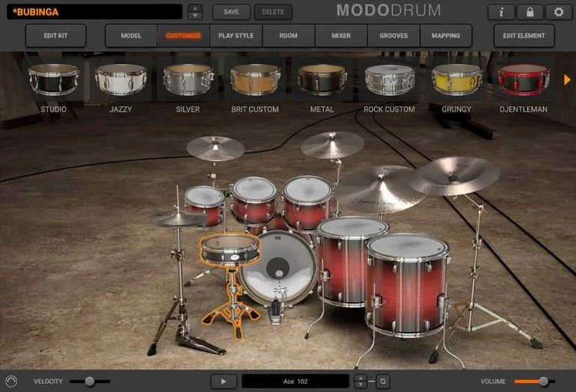Select next groove up arrow

click(361, 378)
